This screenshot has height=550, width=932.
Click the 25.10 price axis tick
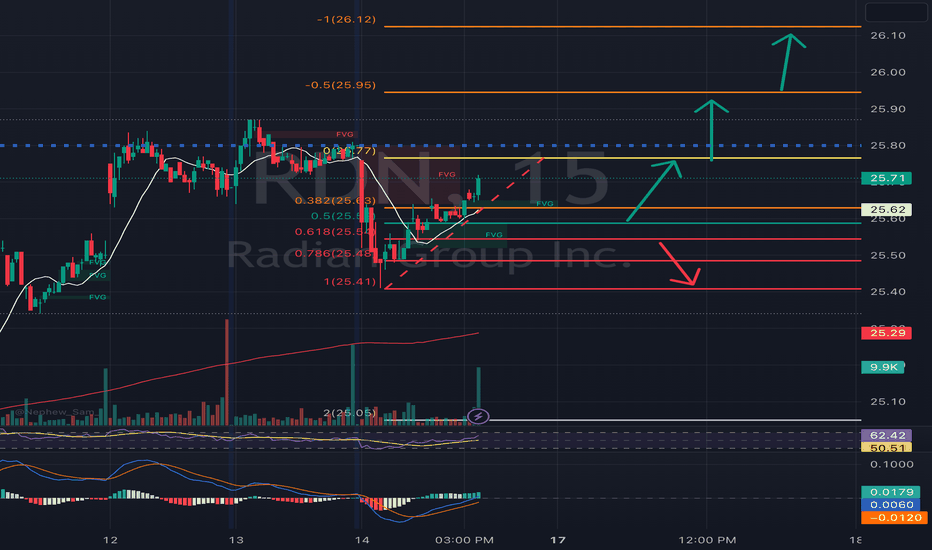tap(888, 401)
